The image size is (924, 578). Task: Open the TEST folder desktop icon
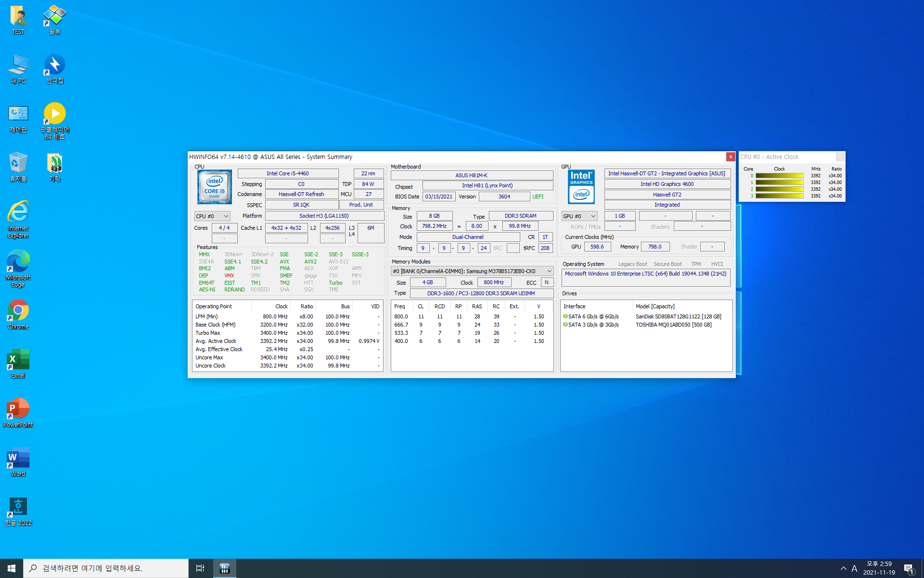(x=18, y=20)
